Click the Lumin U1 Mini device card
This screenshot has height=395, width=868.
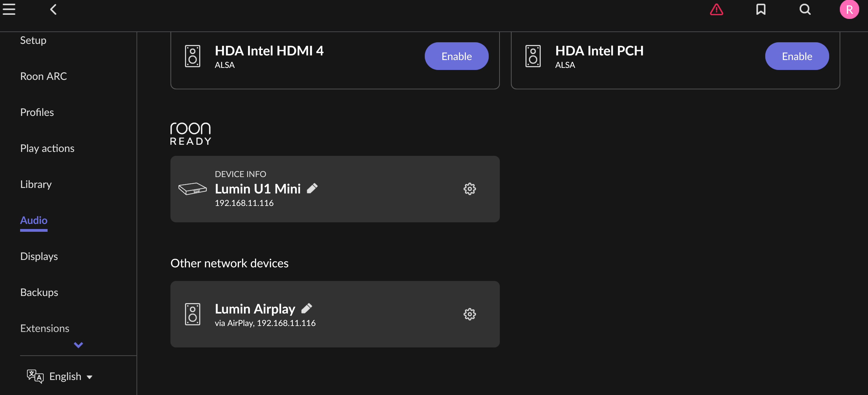(371, 202)
